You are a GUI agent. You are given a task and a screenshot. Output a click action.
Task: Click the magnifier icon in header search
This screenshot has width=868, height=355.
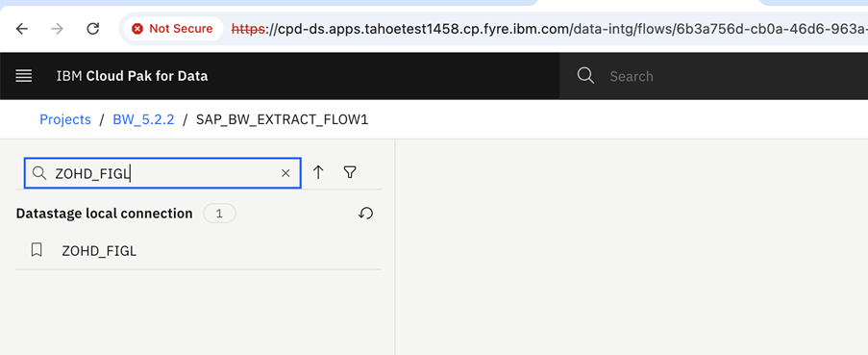coord(585,76)
